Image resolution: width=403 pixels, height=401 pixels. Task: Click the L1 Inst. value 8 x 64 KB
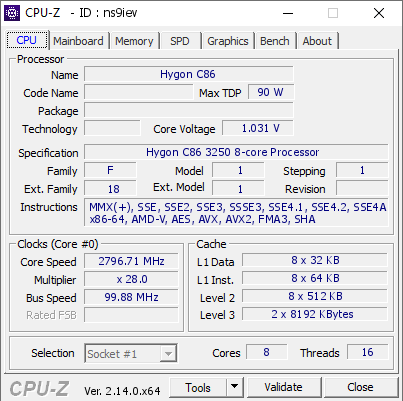click(315, 278)
